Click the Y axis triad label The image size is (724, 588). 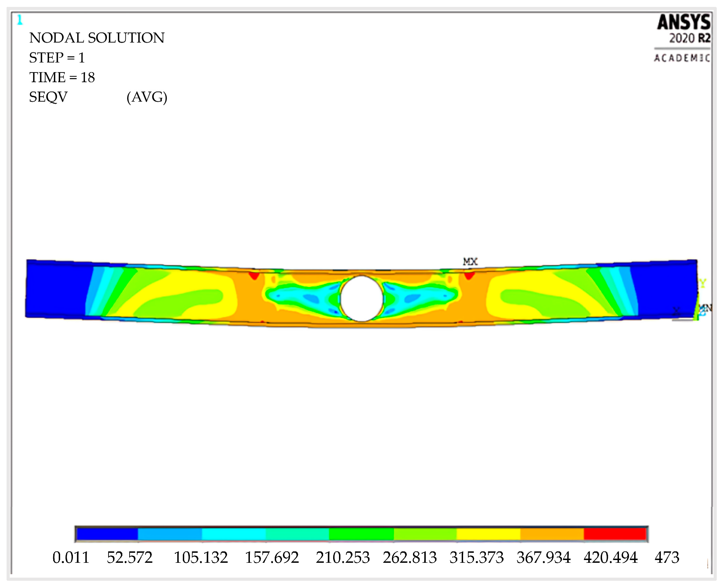[x=703, y=283]
